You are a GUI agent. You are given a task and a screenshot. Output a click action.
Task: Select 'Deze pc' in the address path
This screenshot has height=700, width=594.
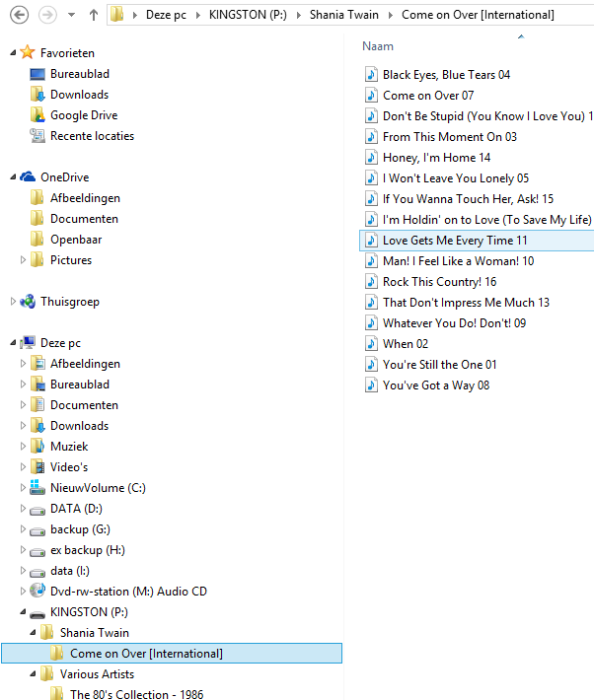click(166, 15)
